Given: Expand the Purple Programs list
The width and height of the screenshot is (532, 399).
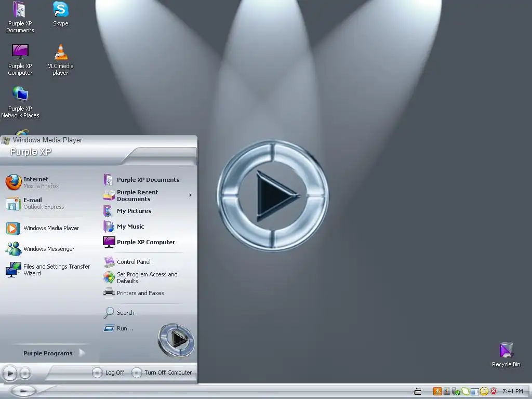Looking at the screenshot, I should 54,353.
